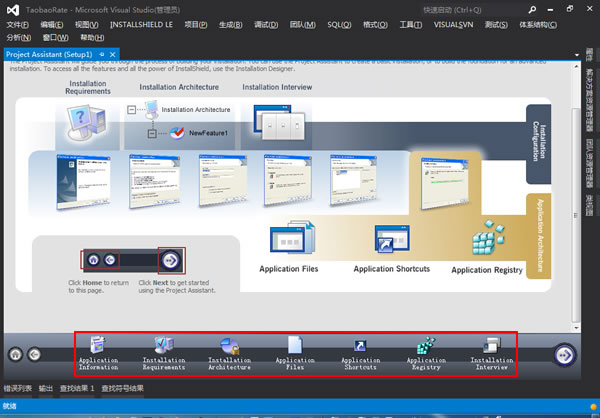The height and width of the screenshot is (418, 600).
Task: Click the Installation Requirements computer icon
Action: pyautogui.click(x=86, y=122)
